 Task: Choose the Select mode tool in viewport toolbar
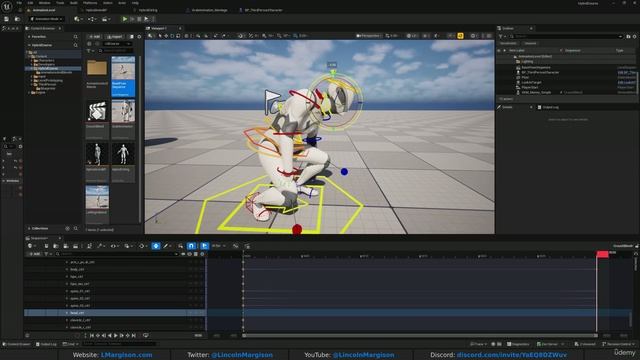[x=160, y=36]
